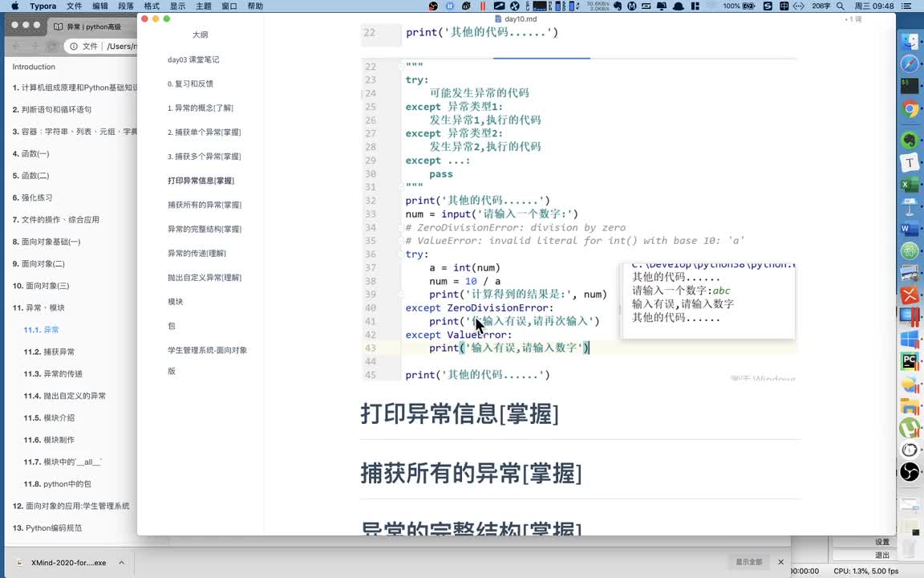Image resolution: width=924 pixels, height=578 pixels.
Task: Click the Evernote elephant menu bar icon
Action: 618,6
